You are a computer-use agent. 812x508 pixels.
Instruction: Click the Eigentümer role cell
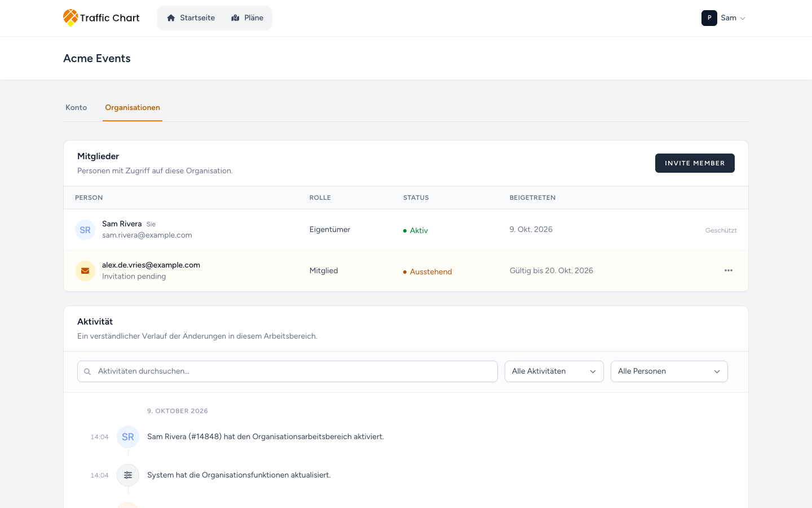330,230
